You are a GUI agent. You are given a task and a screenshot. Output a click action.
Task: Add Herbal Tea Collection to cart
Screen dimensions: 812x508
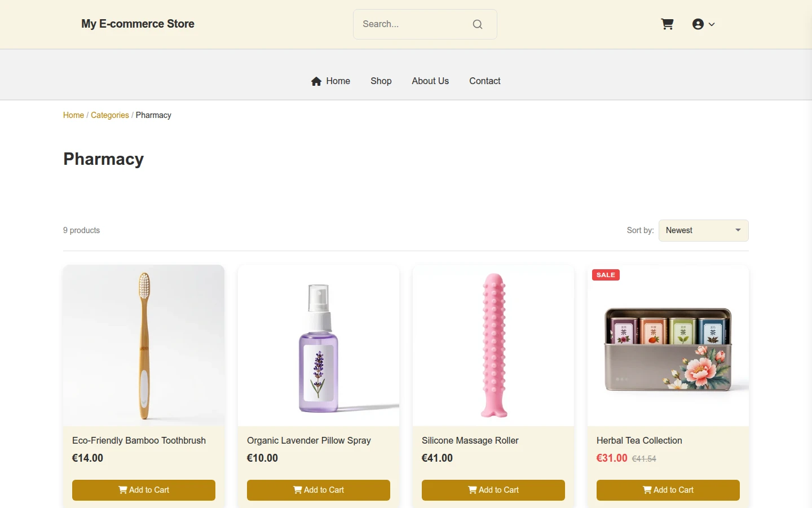[x=668, y=490]
